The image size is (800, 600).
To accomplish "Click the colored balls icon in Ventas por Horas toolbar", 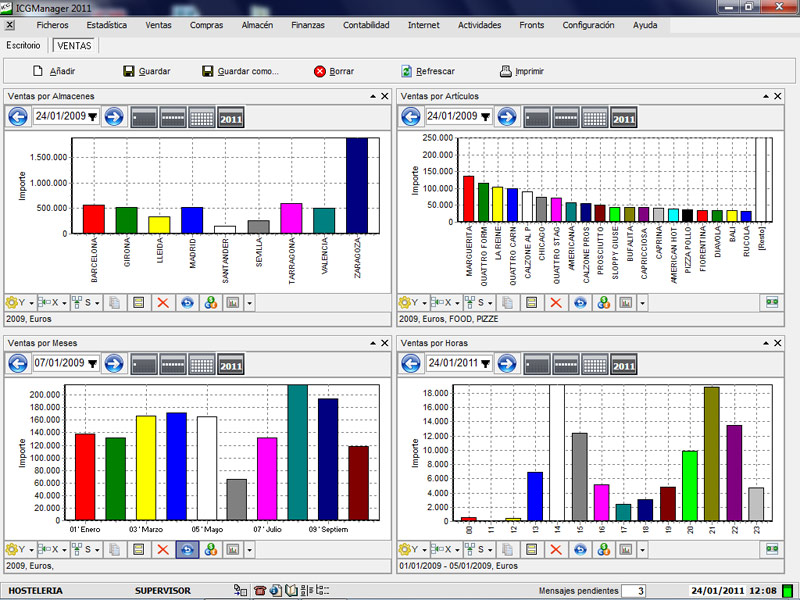I will click(x=602, y=549).
